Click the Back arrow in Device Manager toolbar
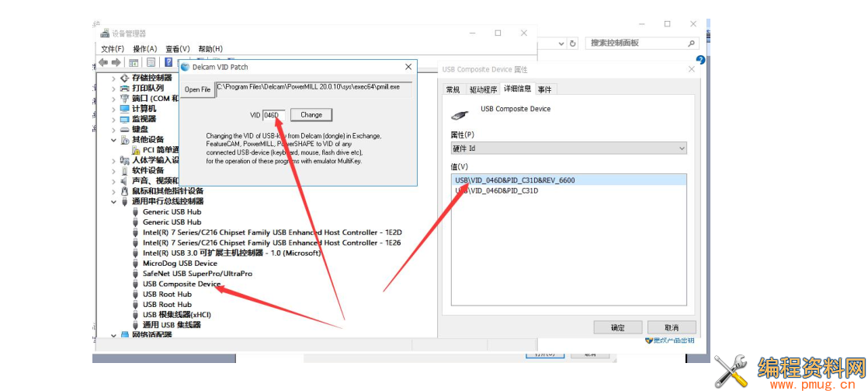The width and height of the screenshot is (868, 391). pos(103,62)
